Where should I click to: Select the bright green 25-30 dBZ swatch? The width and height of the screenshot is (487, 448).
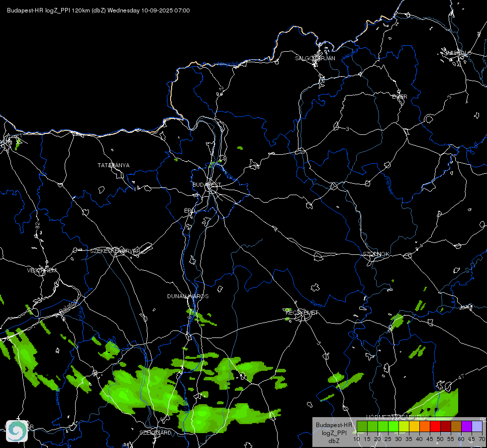point(393,427)
